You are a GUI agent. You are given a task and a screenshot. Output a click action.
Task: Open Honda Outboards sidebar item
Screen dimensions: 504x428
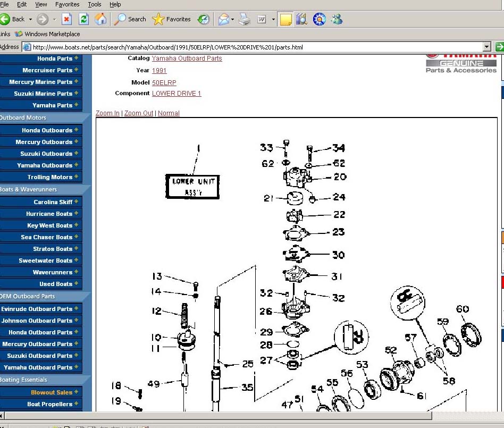click(x=41, y=130)
